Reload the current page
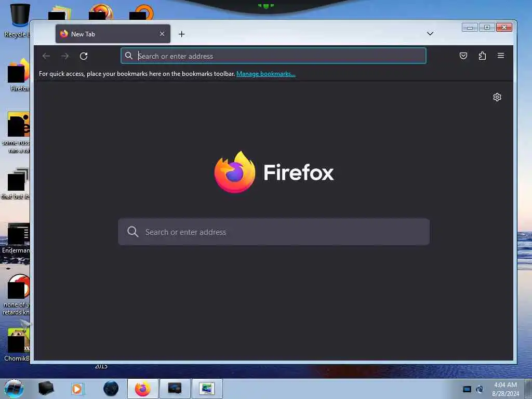This screenshot has width=532, height=399. [x=84, y=56]
